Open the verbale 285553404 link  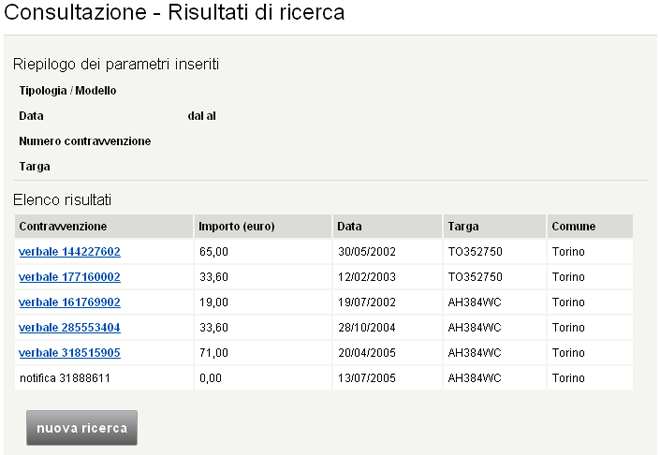(x=69, y=327)
